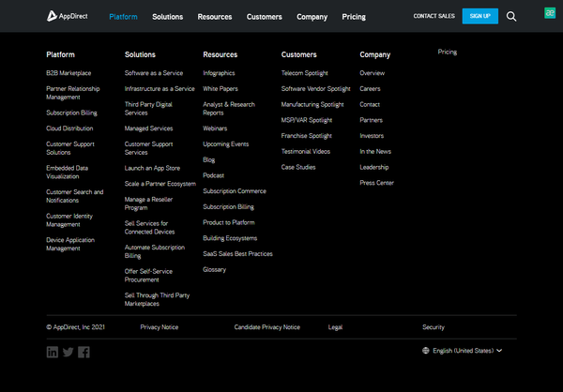Viewport: 563px width, 392px height.
Task: Open Device Application Management link
Action: tap(70, 244)
